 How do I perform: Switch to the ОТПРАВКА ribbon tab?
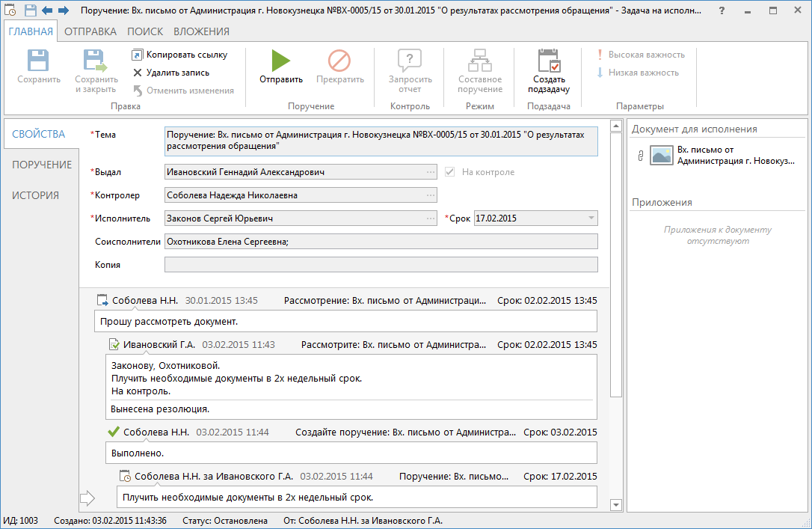coord(90,31)
